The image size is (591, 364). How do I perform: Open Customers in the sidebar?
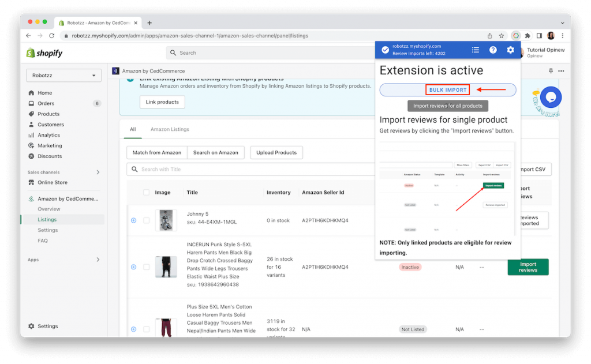(51, 125)
